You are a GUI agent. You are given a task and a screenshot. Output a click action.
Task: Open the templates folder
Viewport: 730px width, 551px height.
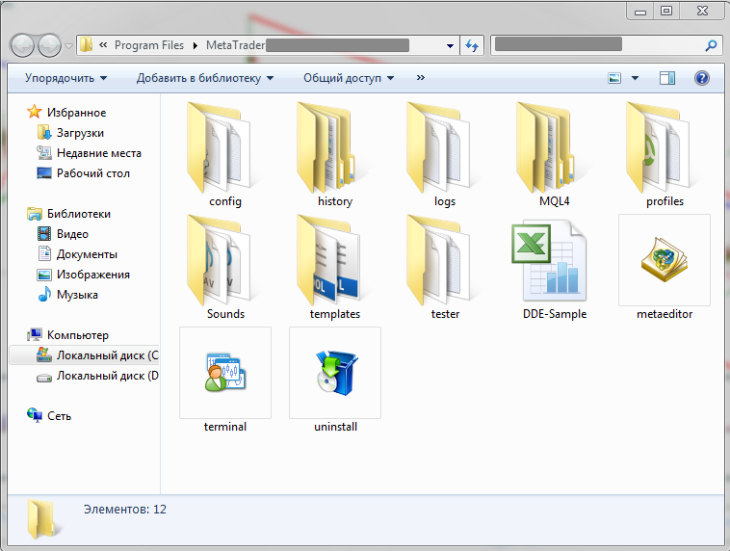pos(335,266)
